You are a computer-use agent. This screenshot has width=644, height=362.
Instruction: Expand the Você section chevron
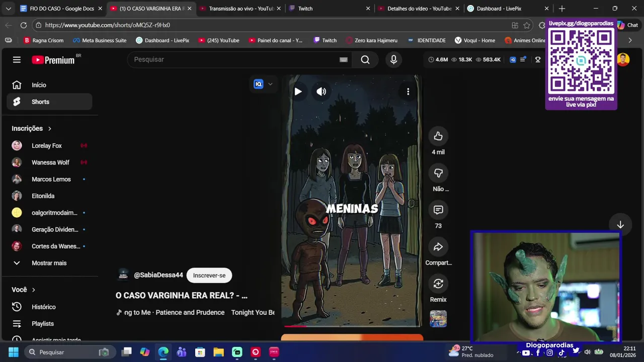click(x=34, y=290)
